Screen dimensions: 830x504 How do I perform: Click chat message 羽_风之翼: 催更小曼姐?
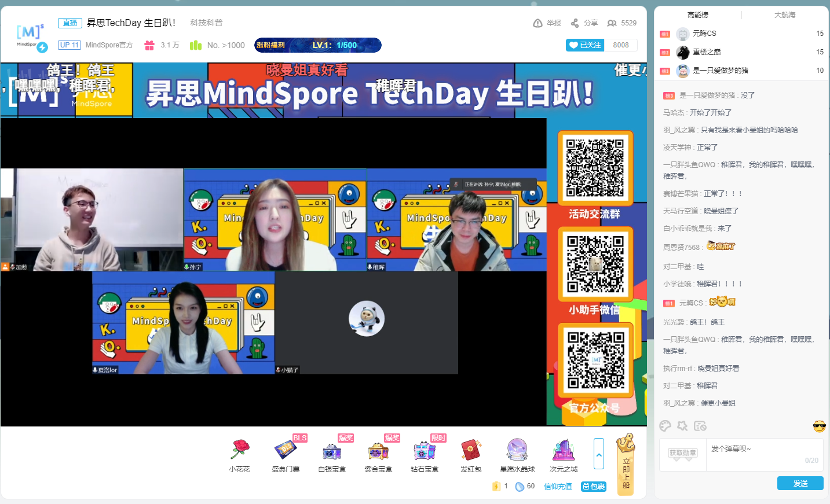click(x=699, y=403)
